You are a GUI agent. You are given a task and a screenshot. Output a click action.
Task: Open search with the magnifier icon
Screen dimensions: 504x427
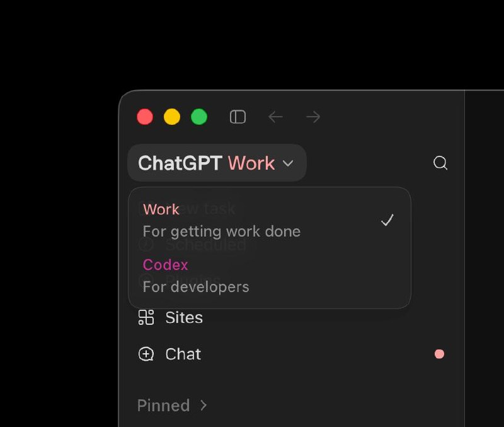(x=440, y=163)
